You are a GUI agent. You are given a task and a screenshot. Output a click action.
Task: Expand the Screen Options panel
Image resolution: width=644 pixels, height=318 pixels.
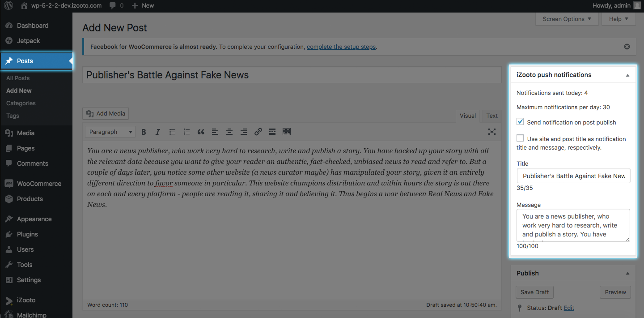tap(567, 19)
